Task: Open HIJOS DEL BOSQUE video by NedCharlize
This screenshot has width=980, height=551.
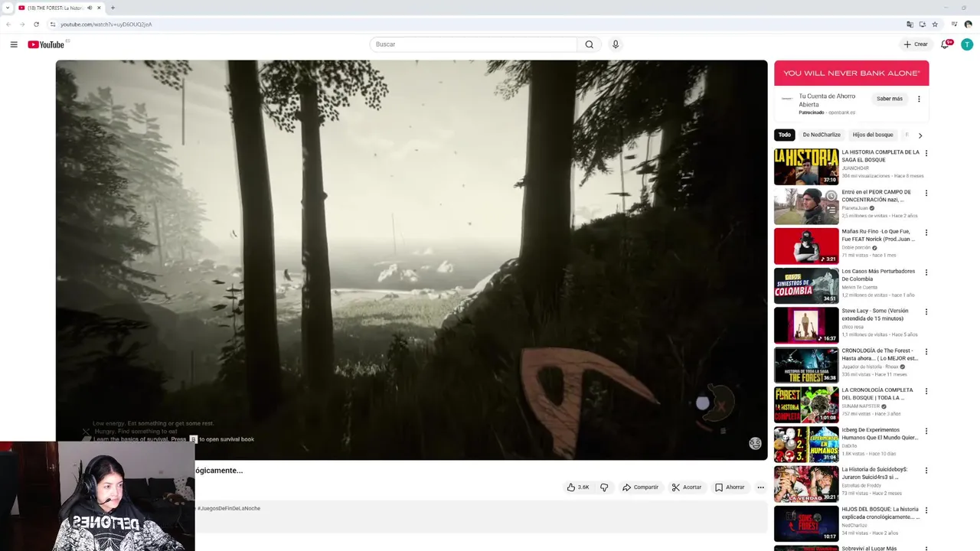Action: (880, 513)
